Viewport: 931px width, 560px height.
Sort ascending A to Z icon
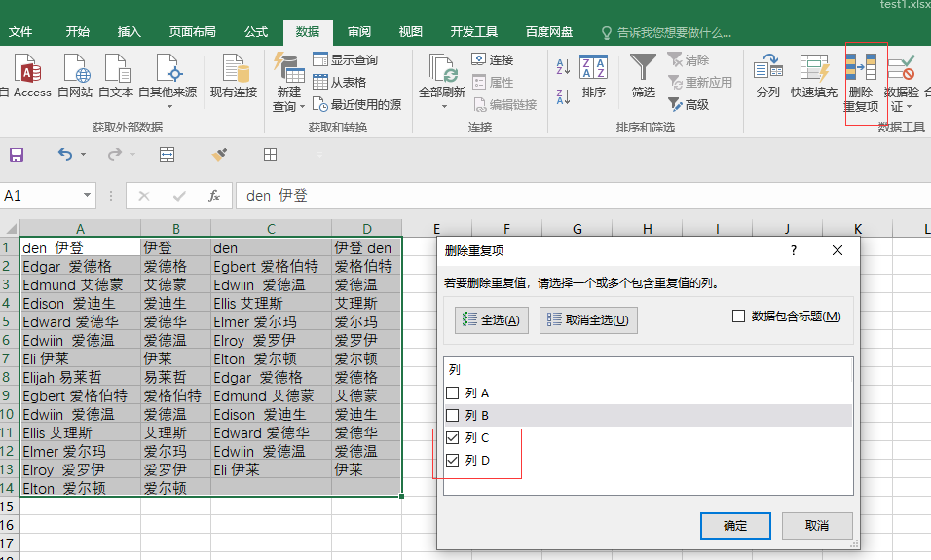click(x=564, y=66)
